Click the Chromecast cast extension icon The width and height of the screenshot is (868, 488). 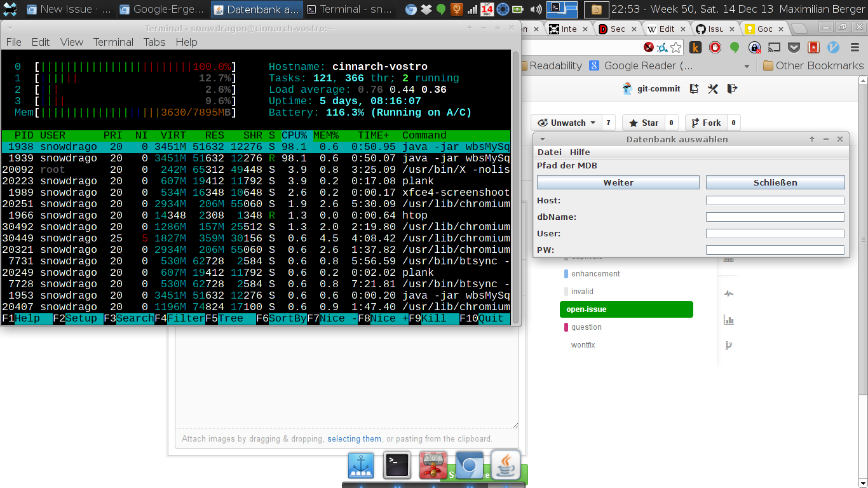click(774, 48)
